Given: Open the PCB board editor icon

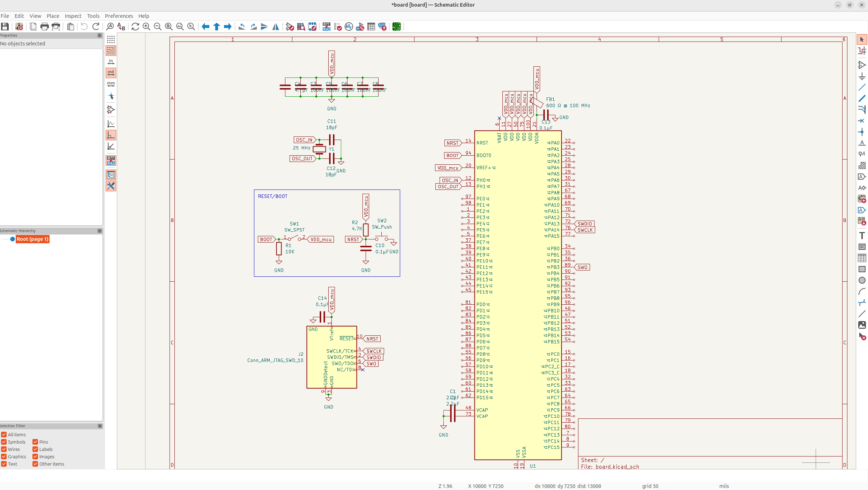Looking at the screenshot, I should point(397,27).
